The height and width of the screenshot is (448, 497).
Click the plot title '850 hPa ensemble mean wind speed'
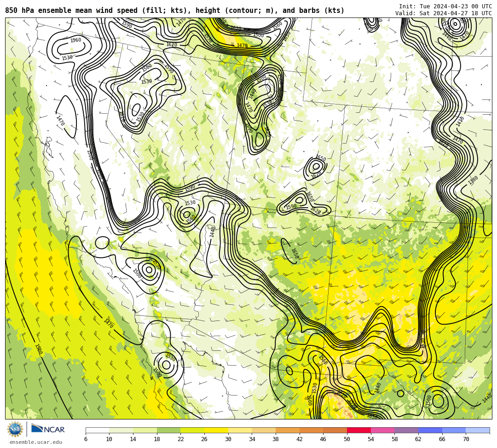(x=71, y=11)
